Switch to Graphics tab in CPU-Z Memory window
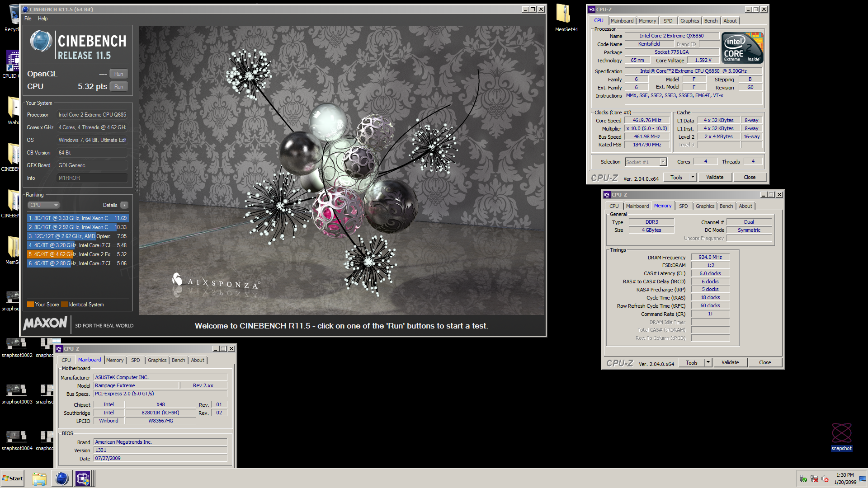Screen dimensions: 868x488 [x=705, y=206]
